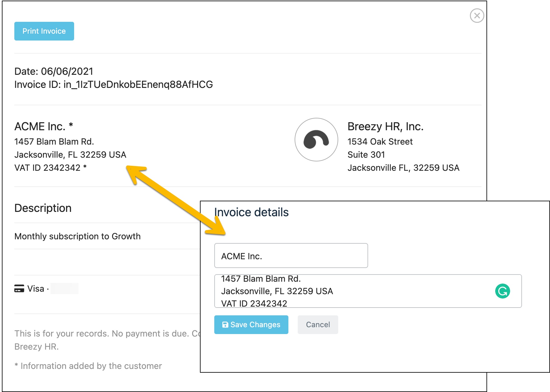Click the Monthly subscription to Growth row
The height and width of the screenshot is (392, 550).
click(78, 236)
